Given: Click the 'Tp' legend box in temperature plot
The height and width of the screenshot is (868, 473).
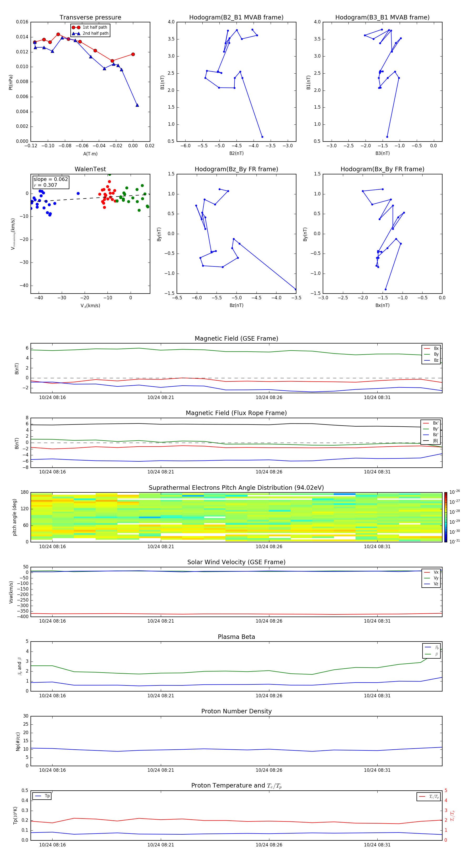Looking at the screenshot, I should pos(42,796).
